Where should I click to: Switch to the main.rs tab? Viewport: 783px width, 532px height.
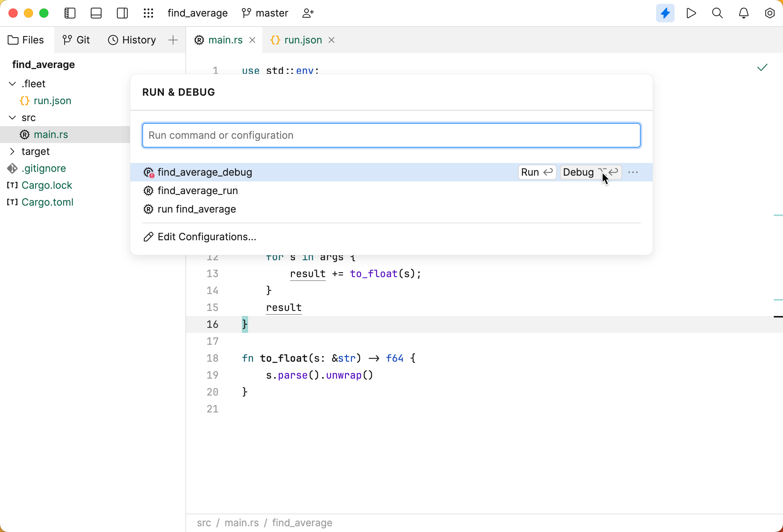coord(226,40)
